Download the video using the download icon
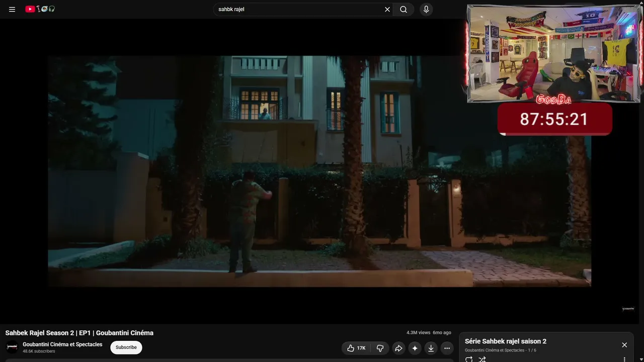Image resolution: width=644 pixels, height=362 pixels. 431,348
